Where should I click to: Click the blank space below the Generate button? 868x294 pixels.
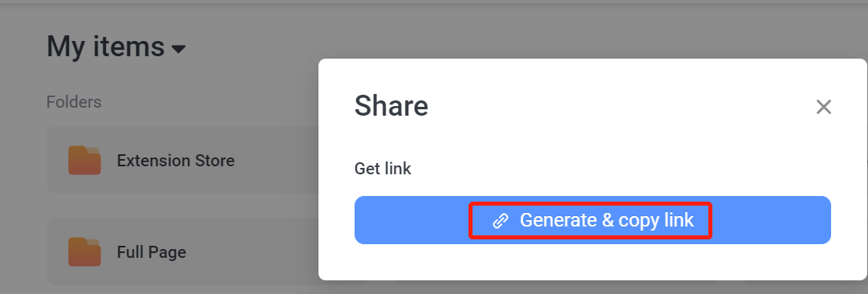point(592,261)
